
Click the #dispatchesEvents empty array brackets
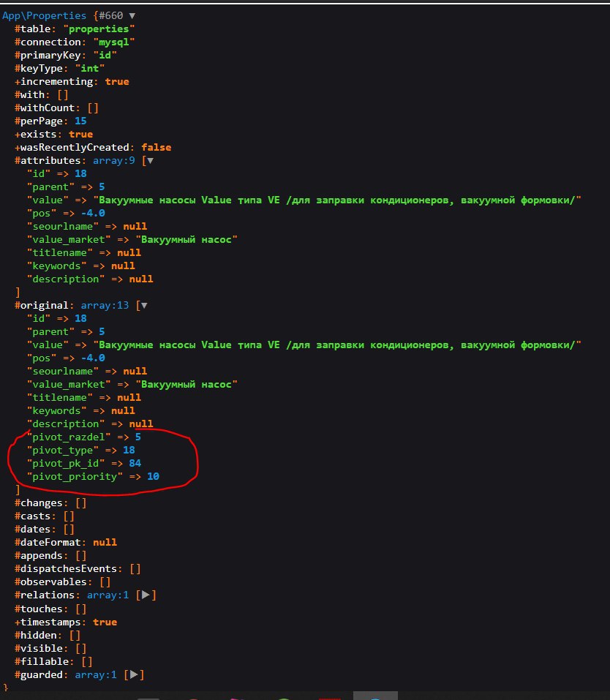click(x=135, y=569)
